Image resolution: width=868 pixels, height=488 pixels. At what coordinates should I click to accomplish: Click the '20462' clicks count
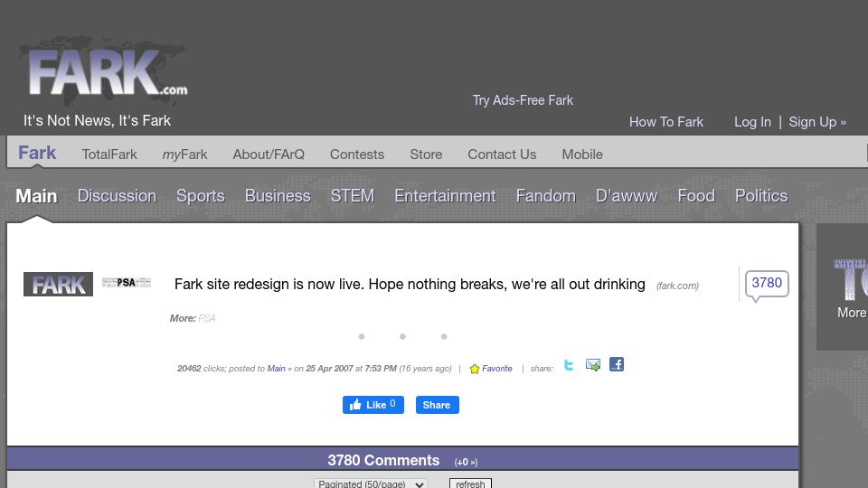[189, 369]
